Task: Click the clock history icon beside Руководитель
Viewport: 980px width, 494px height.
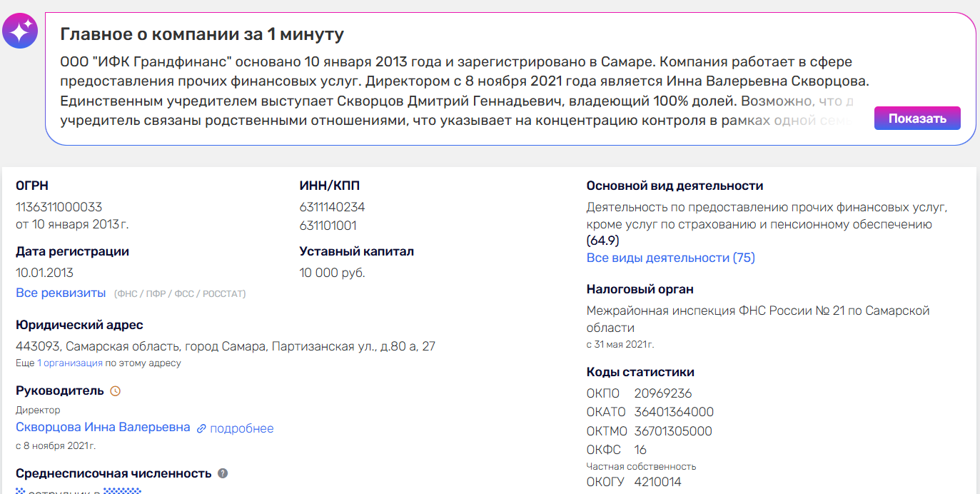Action: 116,391
